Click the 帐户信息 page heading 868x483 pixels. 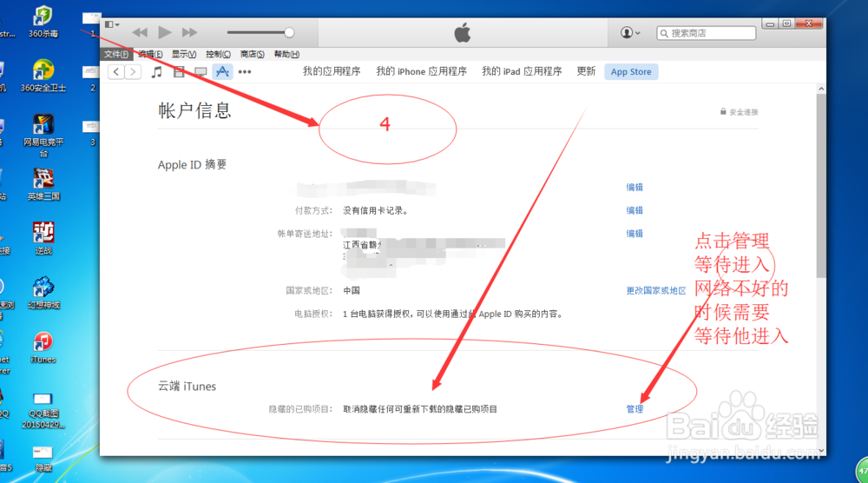coord(194,111)
